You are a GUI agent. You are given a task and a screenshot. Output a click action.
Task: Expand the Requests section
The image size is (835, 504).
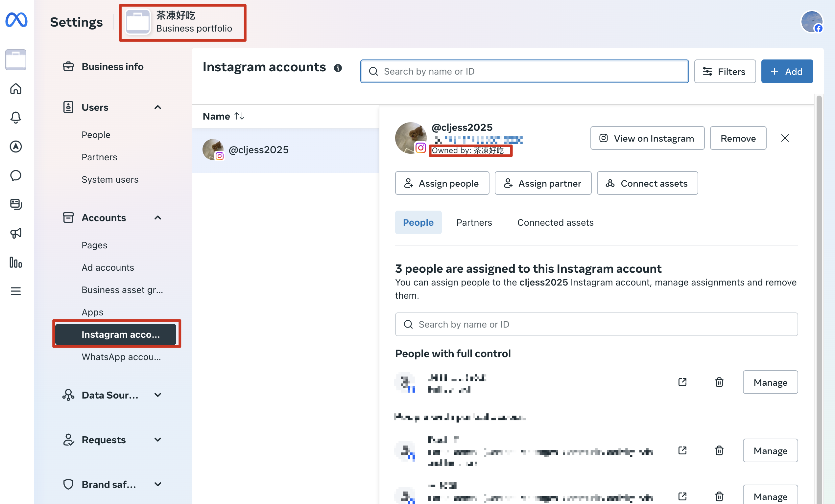click(x=157, y=440)
